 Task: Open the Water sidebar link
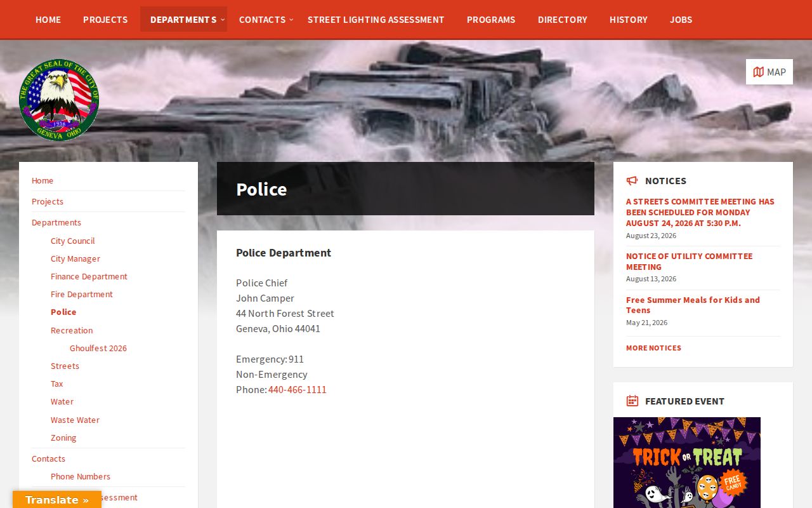[62, 401]
